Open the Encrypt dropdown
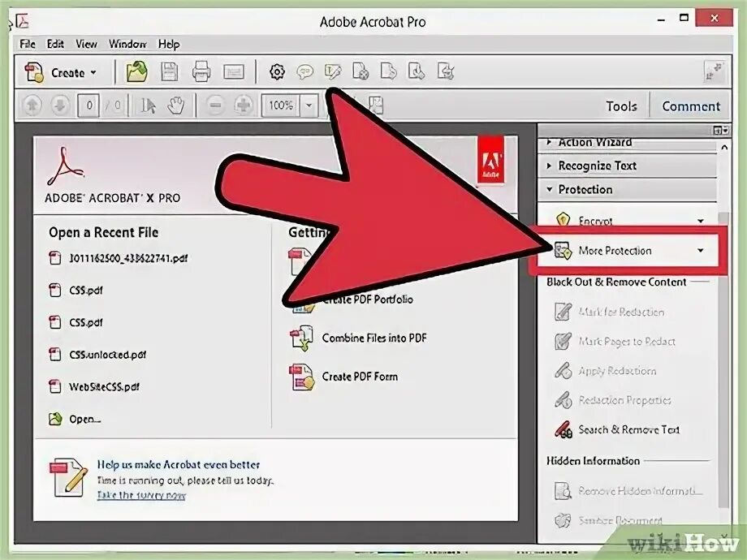This screenshot has width=747, height=560. tap(700, 221)
